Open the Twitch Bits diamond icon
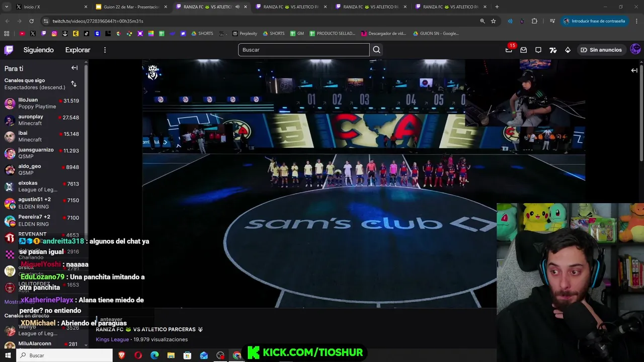The image size is (644, 362). tap(568, 50)
